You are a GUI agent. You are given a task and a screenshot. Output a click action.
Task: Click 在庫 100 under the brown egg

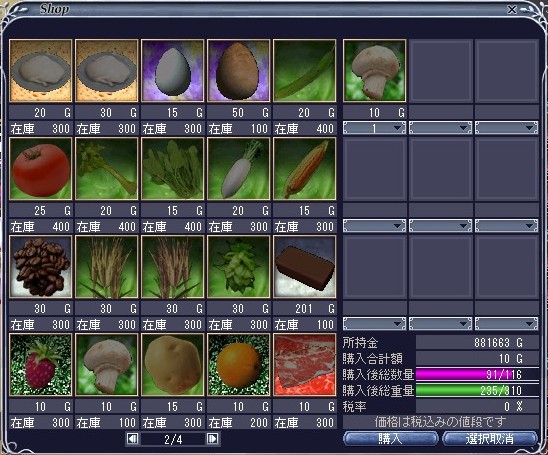tap(238, 129)
